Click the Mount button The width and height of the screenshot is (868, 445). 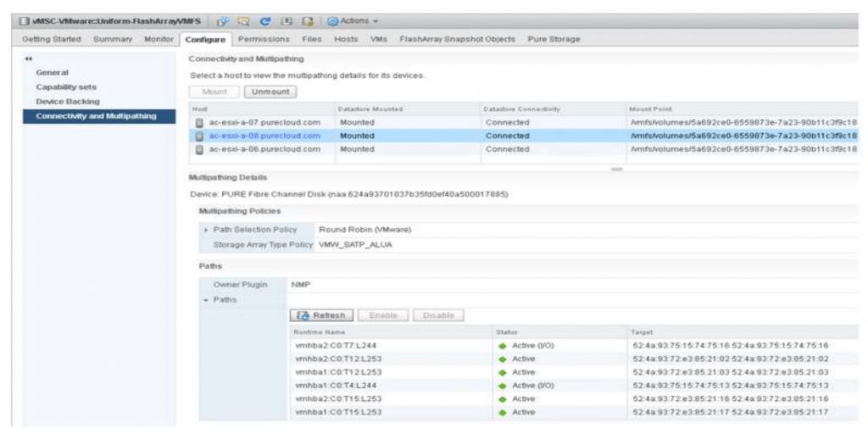click(214, 92)
